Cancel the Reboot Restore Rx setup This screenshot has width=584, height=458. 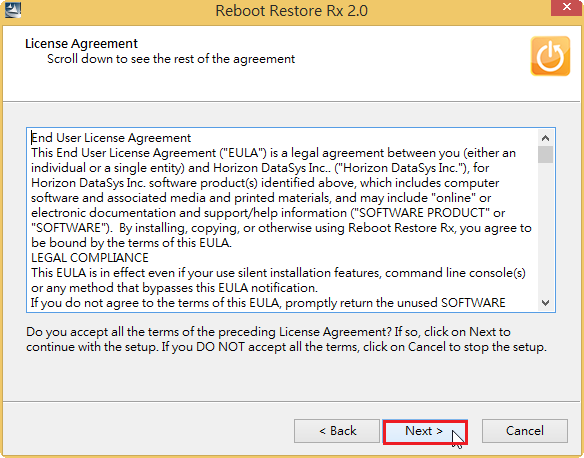pyautogui.click(x=525, y=431)
